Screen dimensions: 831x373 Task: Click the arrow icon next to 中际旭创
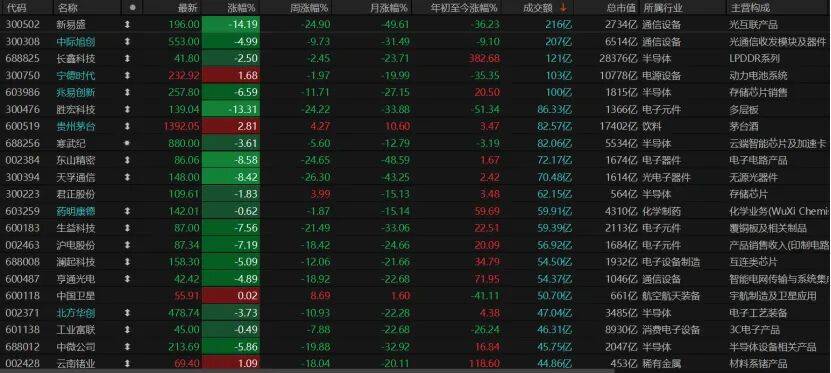127,41
